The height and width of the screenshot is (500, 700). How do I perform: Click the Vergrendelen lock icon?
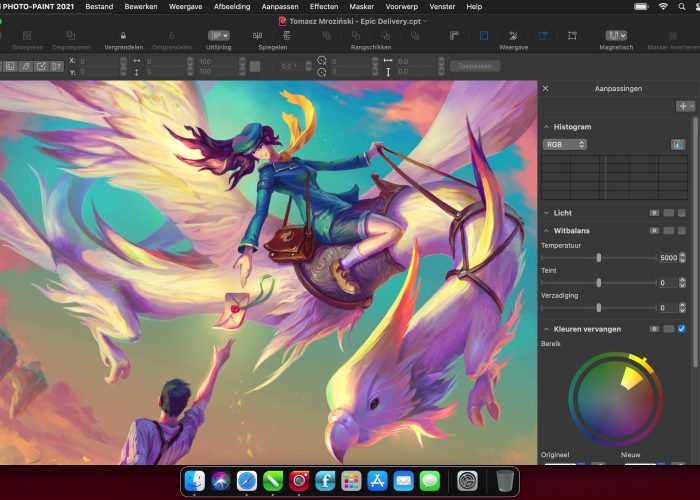pyautogui.click(x=123, y=36)
